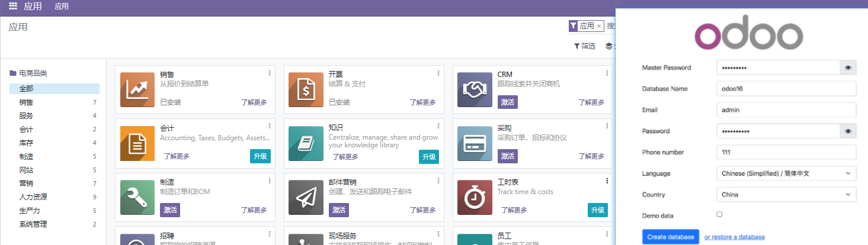Open the kebab menu on 开票 card
868x245 pixels.
tap(438, 73)
